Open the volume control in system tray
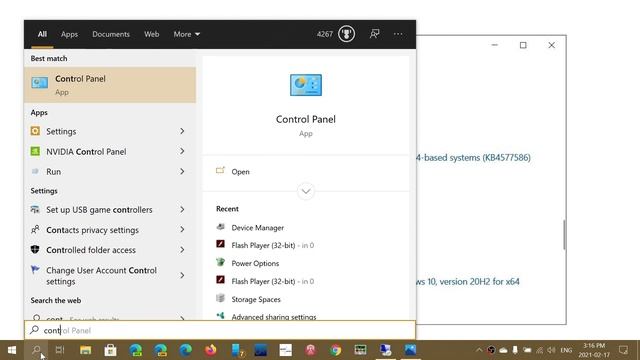The height and width of the screenshot is (360, 640). (x=551, y=350)
